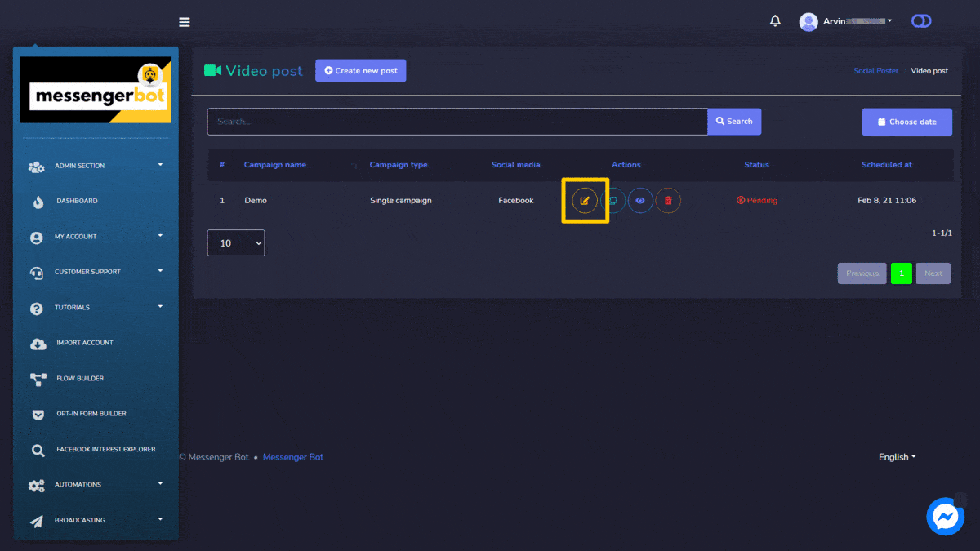This screenshot has height=551, width=980.
Task: Click the clone icon for Demo campaign
Action: 613,200
